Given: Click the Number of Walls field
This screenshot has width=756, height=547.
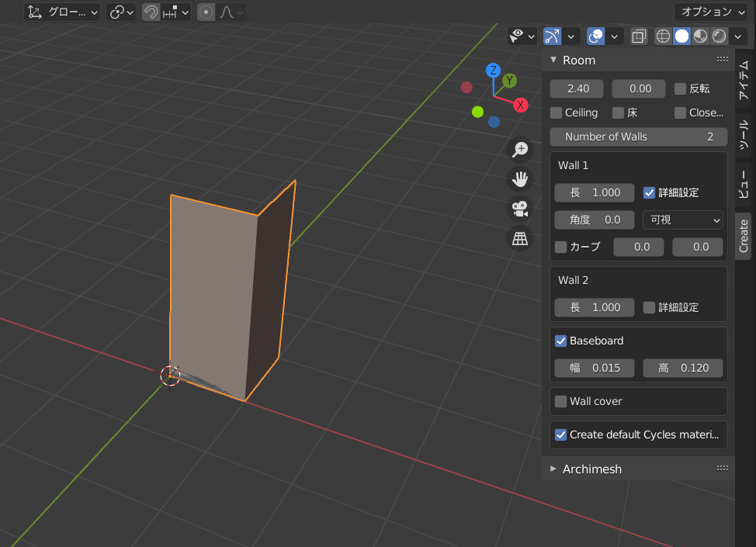Looking at the screenshot, I should (638, 137).
